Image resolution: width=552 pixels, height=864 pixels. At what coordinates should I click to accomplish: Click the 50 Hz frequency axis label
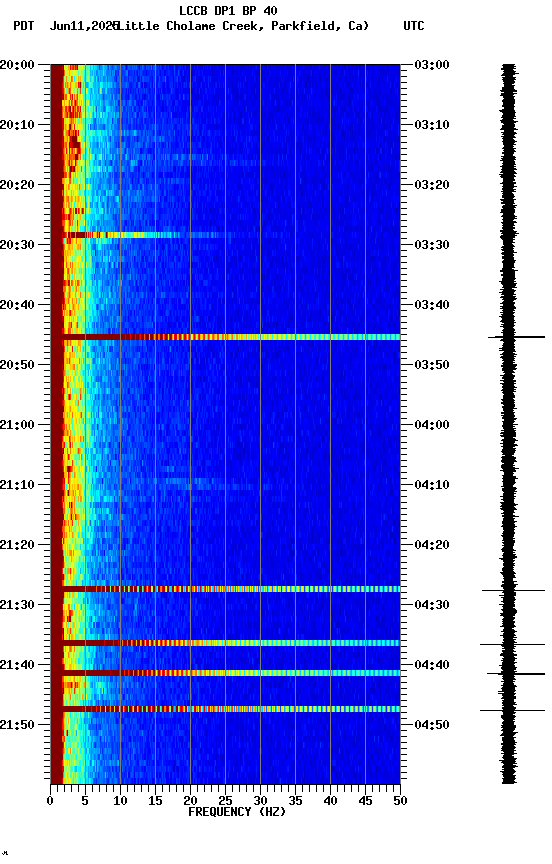coord(400,801)
